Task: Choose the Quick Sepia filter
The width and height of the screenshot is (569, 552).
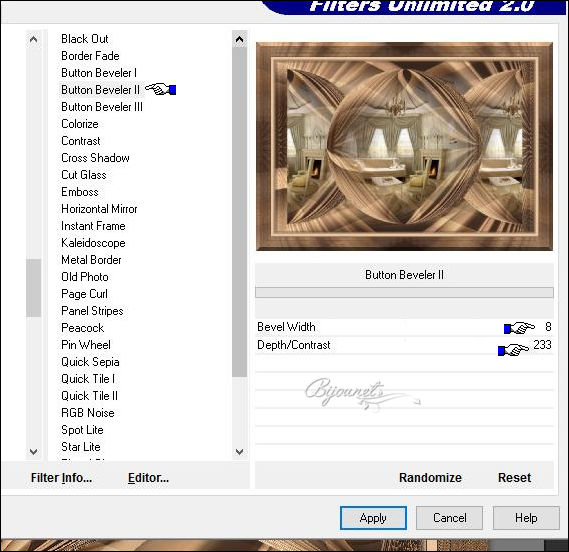Action: pos(90,362)
